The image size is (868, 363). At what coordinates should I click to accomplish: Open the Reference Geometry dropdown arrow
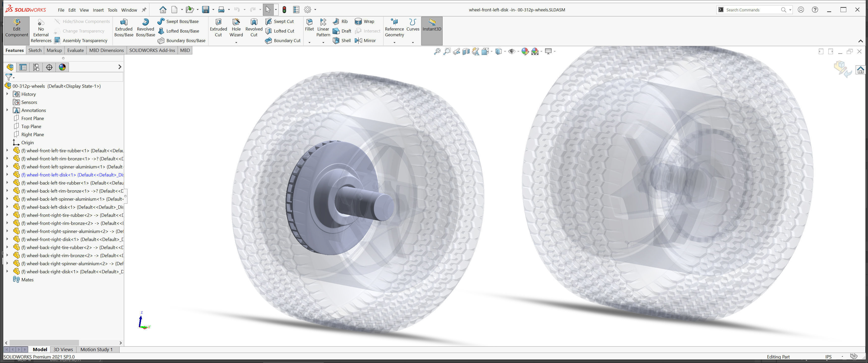[394, 42]
